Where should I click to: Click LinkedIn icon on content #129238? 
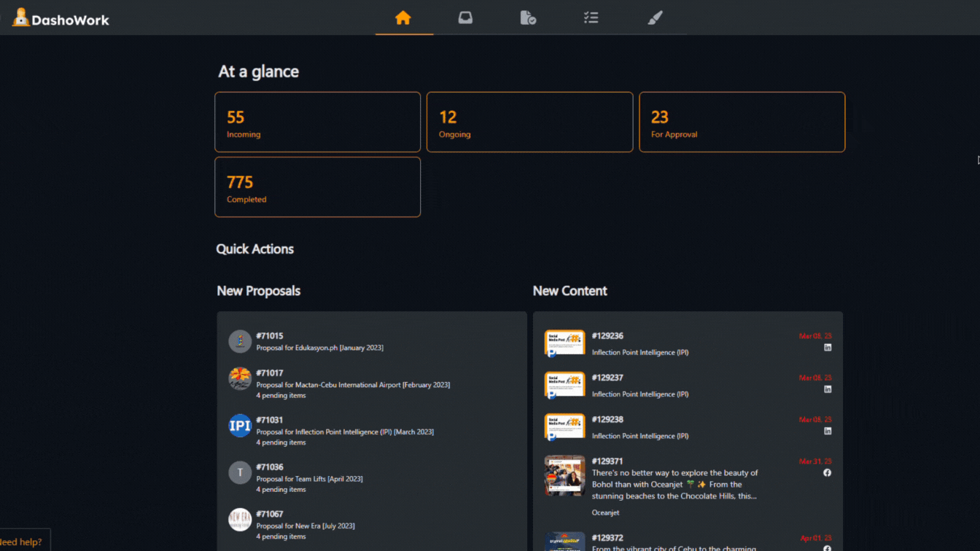coord(828,431)
